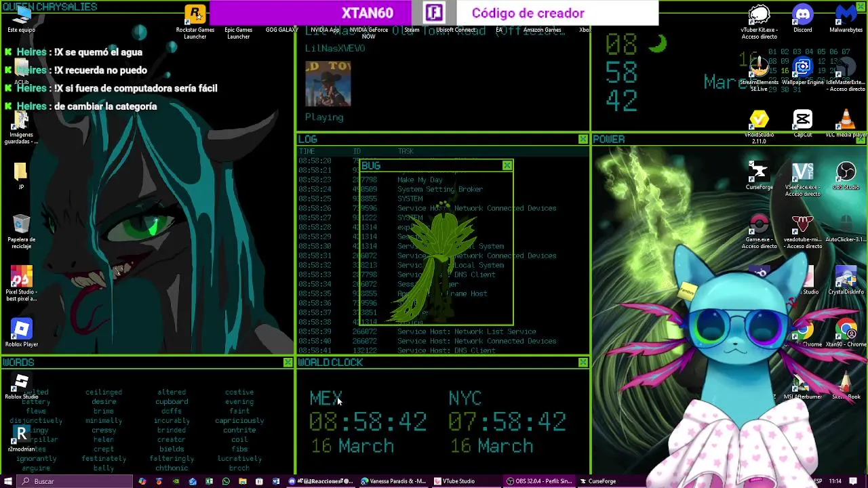This screenshot has height=488, width=868.
Task: Launch the vTuber Kit.exe shortcut
Action: click(759, 22)
